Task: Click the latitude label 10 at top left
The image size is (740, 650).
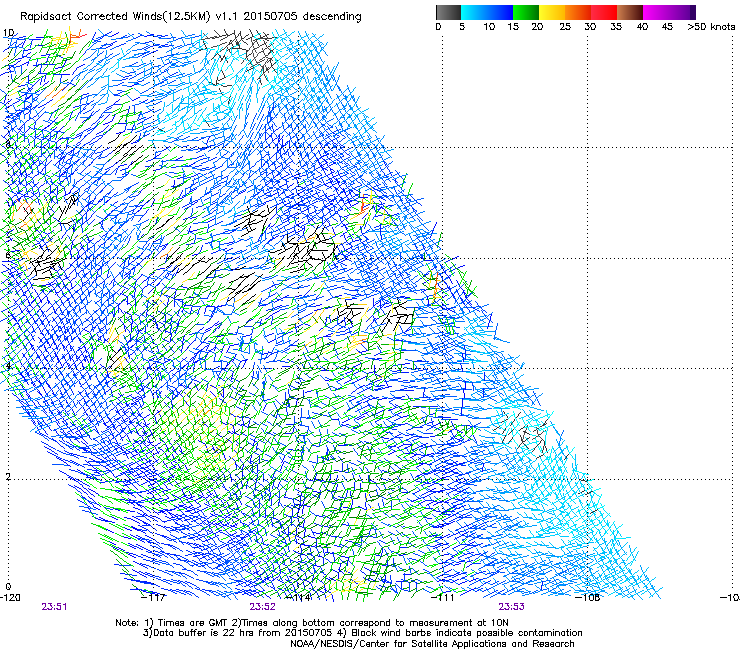Action: click(x=8, y=33)
